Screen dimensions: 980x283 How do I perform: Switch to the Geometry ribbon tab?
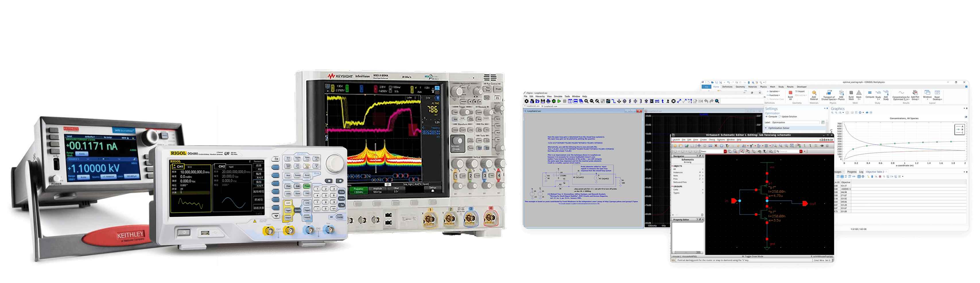pyautogui.click(x=740, y=87)
